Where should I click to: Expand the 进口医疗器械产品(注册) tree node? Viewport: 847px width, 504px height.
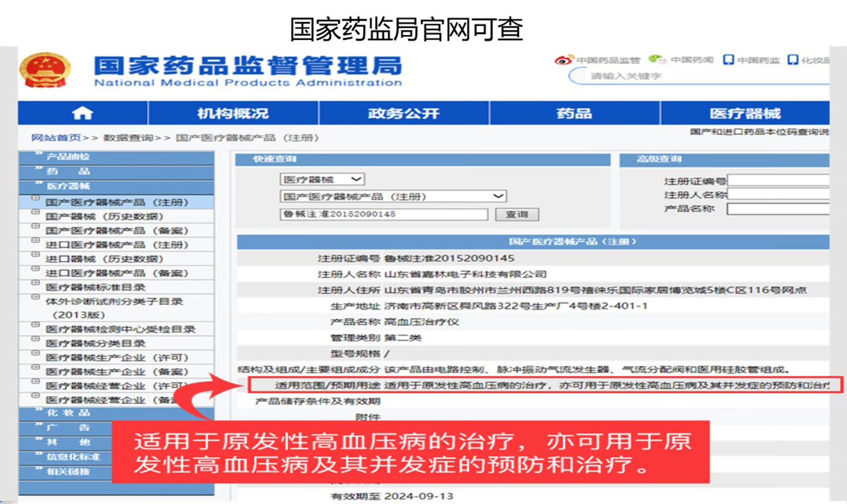click(34, 241)
